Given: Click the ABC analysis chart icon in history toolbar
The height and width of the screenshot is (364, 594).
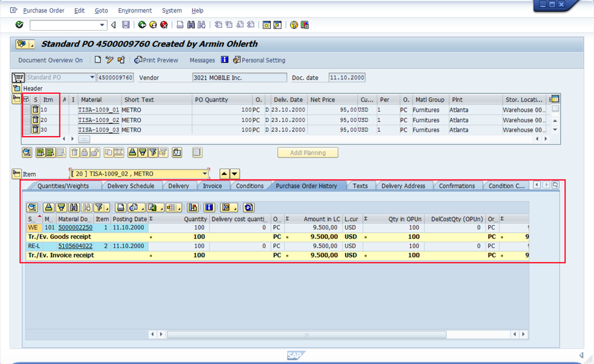Looking at the screenshot, I should 193,207.
